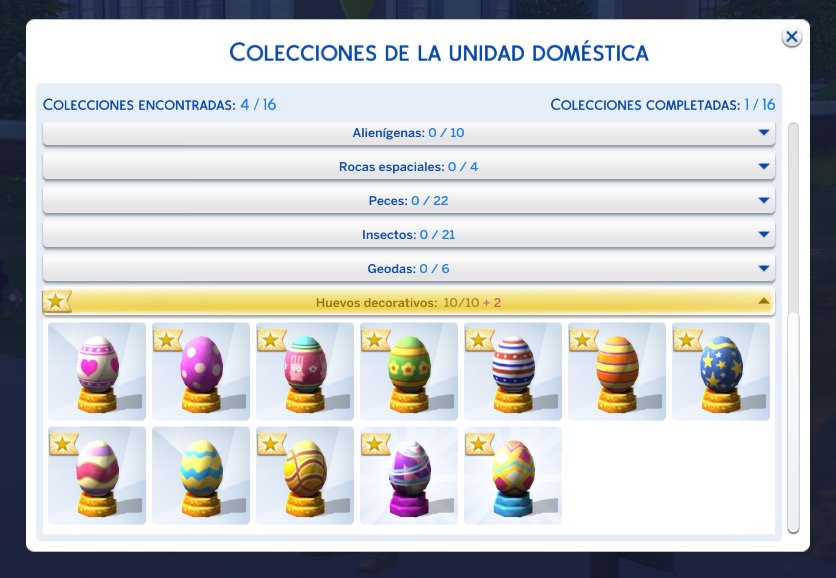
Task: Collapse the Huevos decorativos section
Action: (763, 301)
